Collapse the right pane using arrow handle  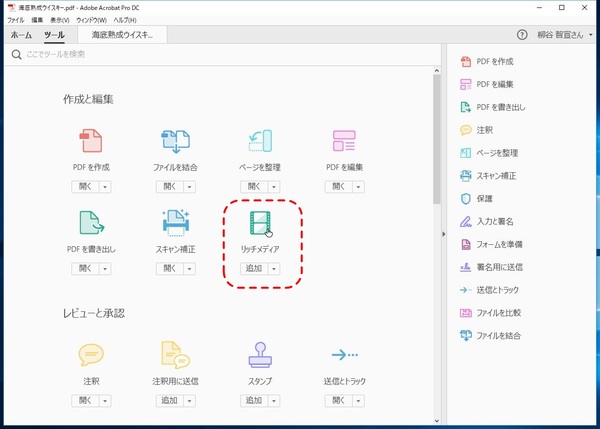(444, 234)
